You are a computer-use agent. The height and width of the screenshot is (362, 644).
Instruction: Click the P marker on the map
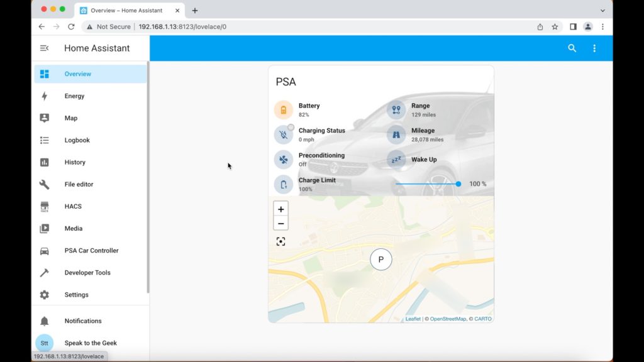[x=381, y=260]
